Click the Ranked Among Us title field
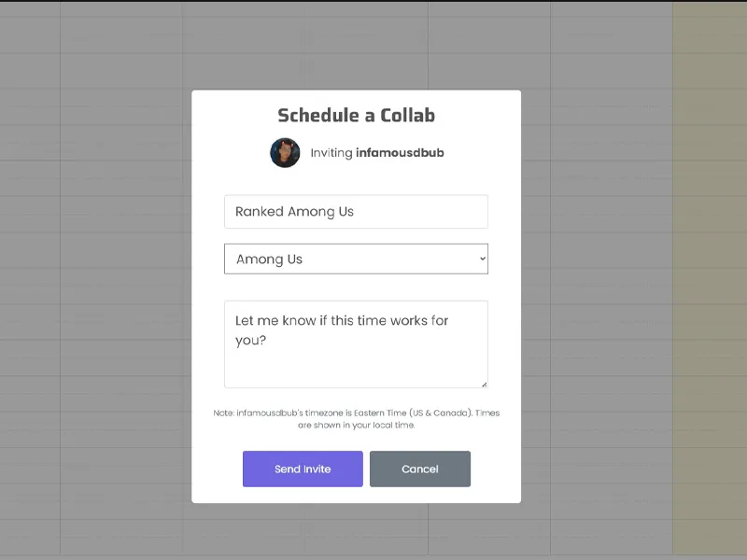Image resolution: width=747 pixels, height=560 pixels. click(x=356, y=212)
